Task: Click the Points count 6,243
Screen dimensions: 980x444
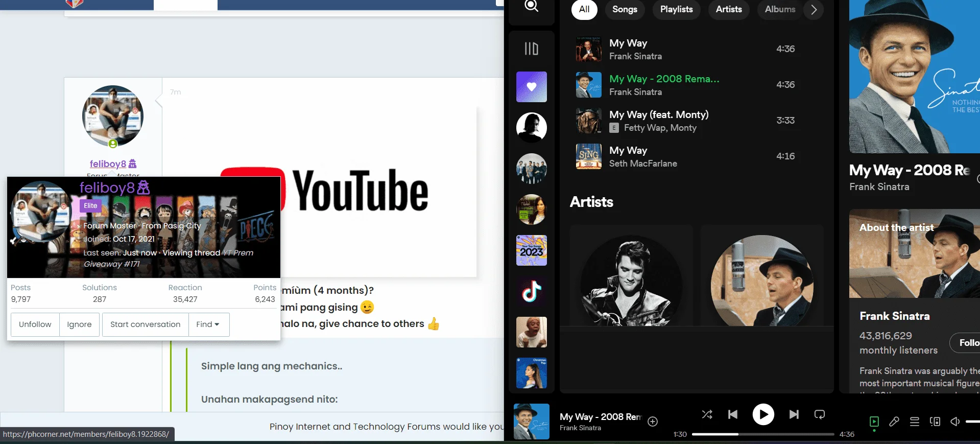Action: point(265,299)
